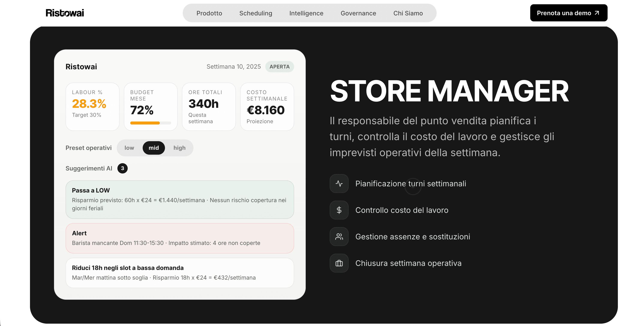Click the Budget Mese 72% value
Screen dimensions: 644x326
click(141, 110)
